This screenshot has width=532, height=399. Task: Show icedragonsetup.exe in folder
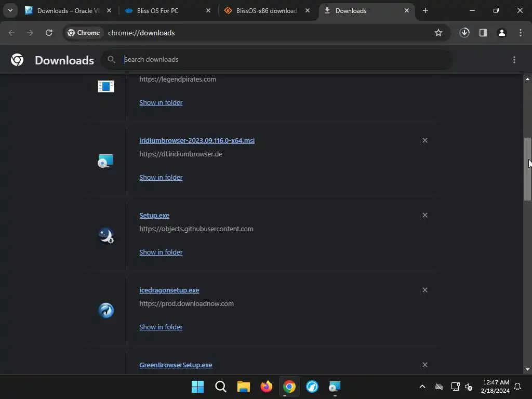pyautogui.click(x=161, y=327)
